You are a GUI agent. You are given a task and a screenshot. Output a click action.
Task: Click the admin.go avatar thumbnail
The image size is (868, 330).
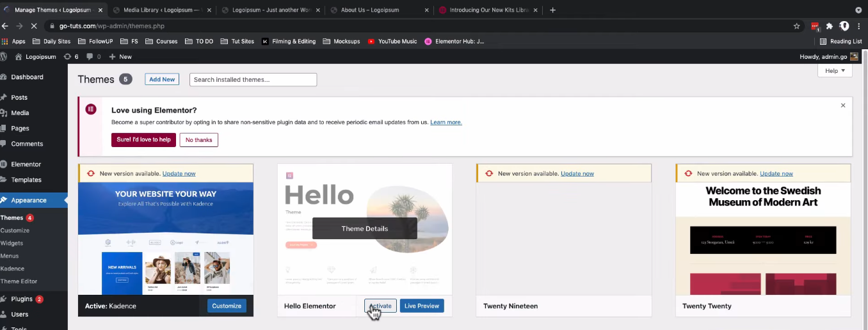(x=854, y=56)
